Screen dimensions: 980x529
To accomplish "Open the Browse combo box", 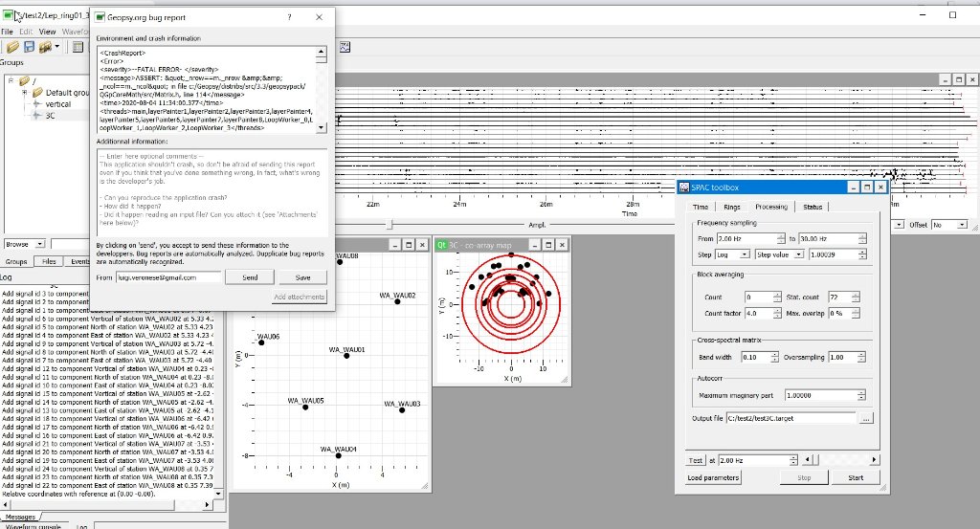I will click(x=25, y=245).
